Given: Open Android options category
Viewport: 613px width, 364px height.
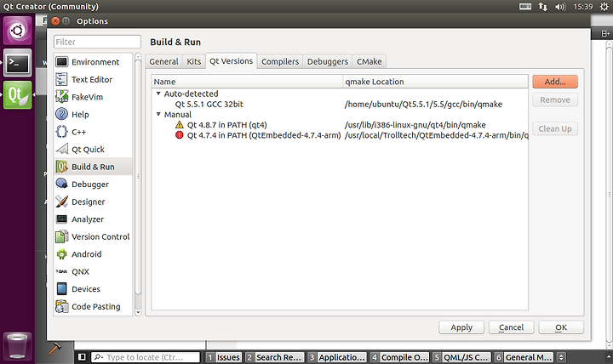Looking at the screenshot, I should coord(93,253).
